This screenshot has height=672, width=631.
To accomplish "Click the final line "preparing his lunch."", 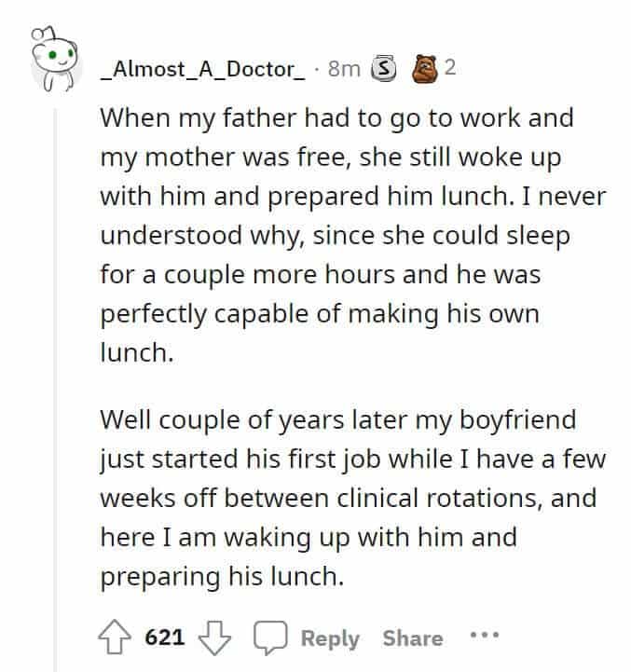I will point(222,577).
